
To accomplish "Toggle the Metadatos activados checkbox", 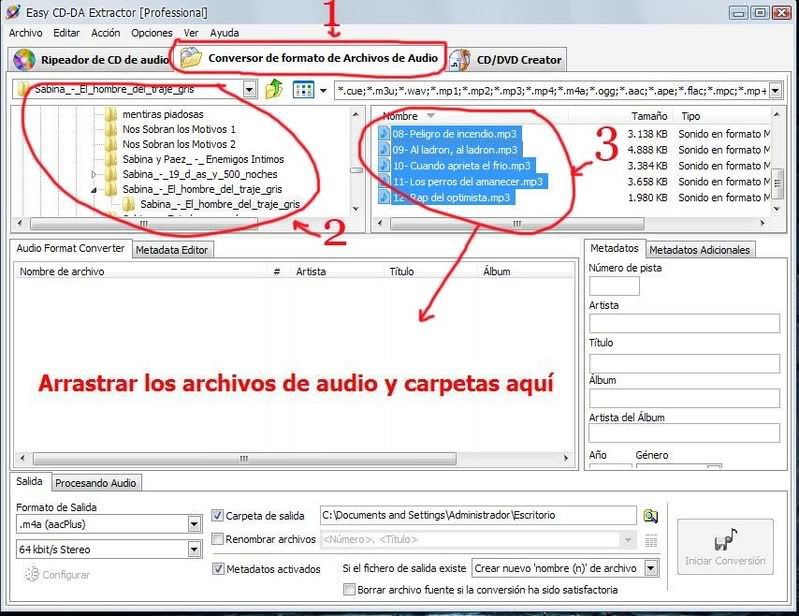I will coord(218,569).
